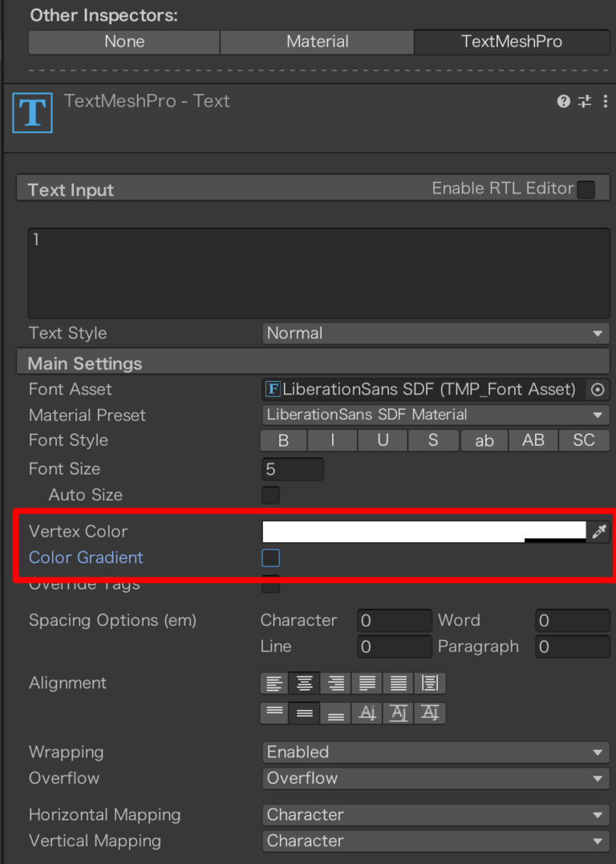This screenshot has width=616, height=864.
Task: Toggle the Color Gradient checkbox
Action: click(270, 558)
